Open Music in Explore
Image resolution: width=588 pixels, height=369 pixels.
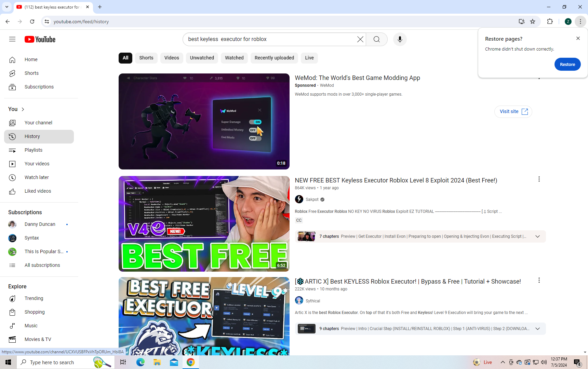coord(39,326)
